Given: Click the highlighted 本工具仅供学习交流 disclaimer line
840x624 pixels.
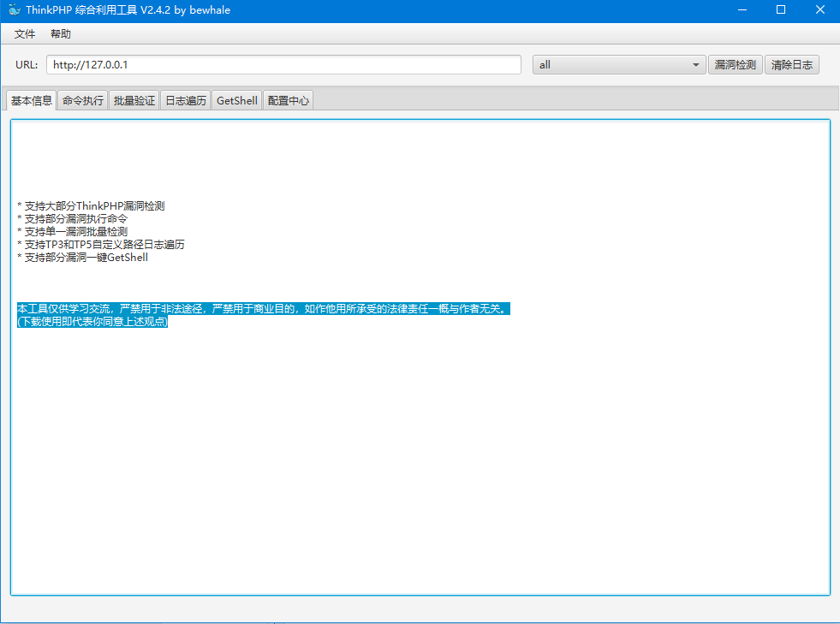Looking at the screenshot, I should 263,309.
